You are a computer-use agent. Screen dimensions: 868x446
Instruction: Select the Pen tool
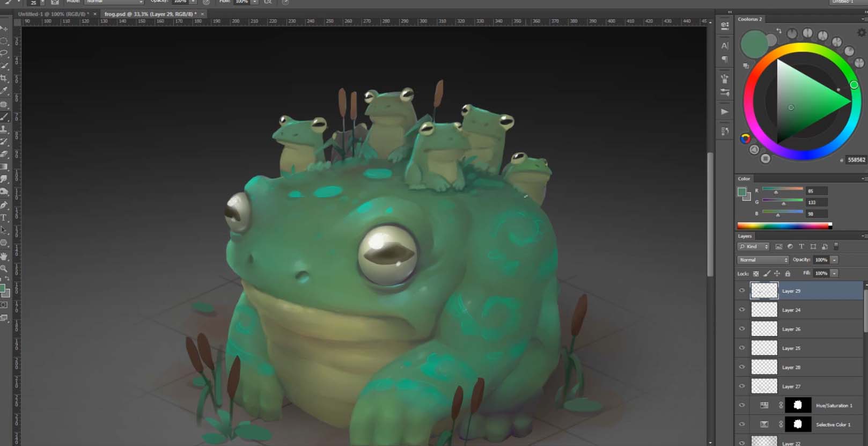(x=4, y=204)
